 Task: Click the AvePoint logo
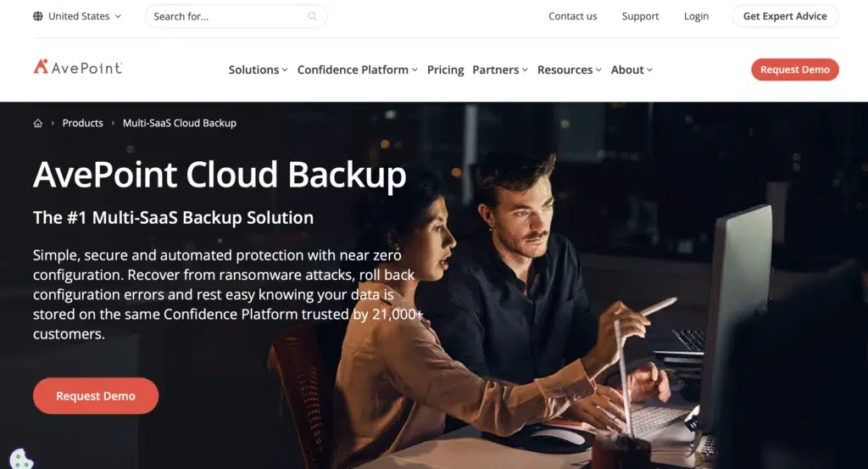click(x=77, y=67)
